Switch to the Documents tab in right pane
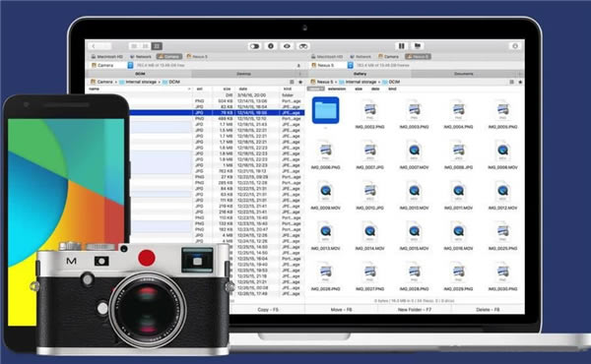Image resolution: width=591 pixels, height=364 pixels. pyautogui.click(x=463, y=74)
